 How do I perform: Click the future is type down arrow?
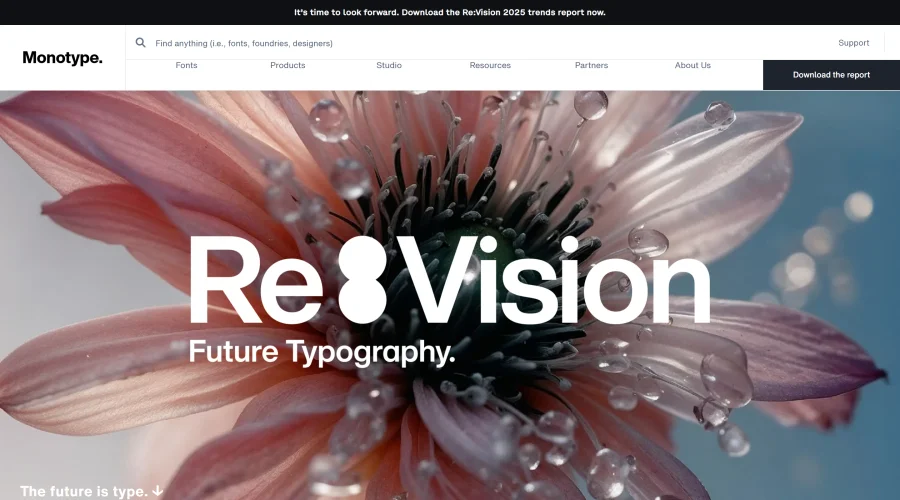[x=158, y=491]
